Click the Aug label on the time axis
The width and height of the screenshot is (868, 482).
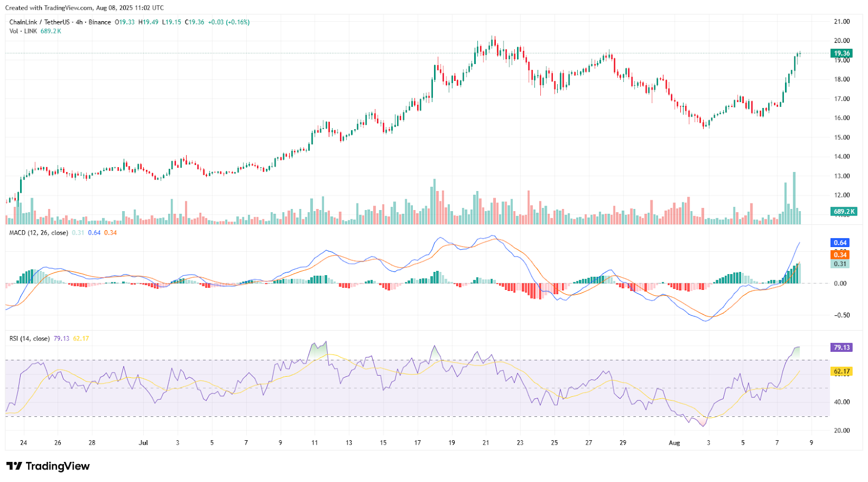point(674,443)
